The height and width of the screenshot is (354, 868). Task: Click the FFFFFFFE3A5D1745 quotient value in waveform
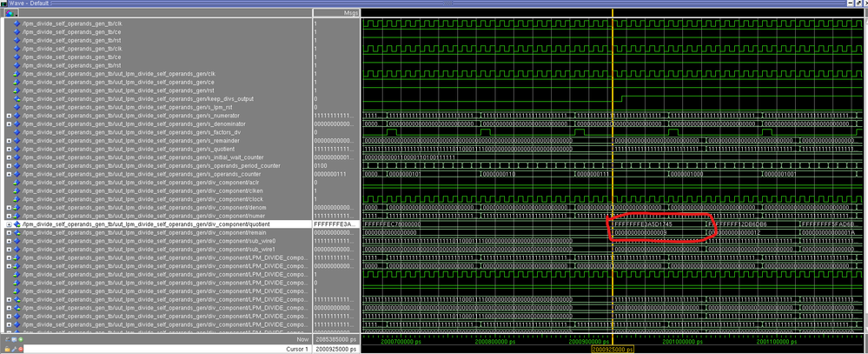pos(643,224)
